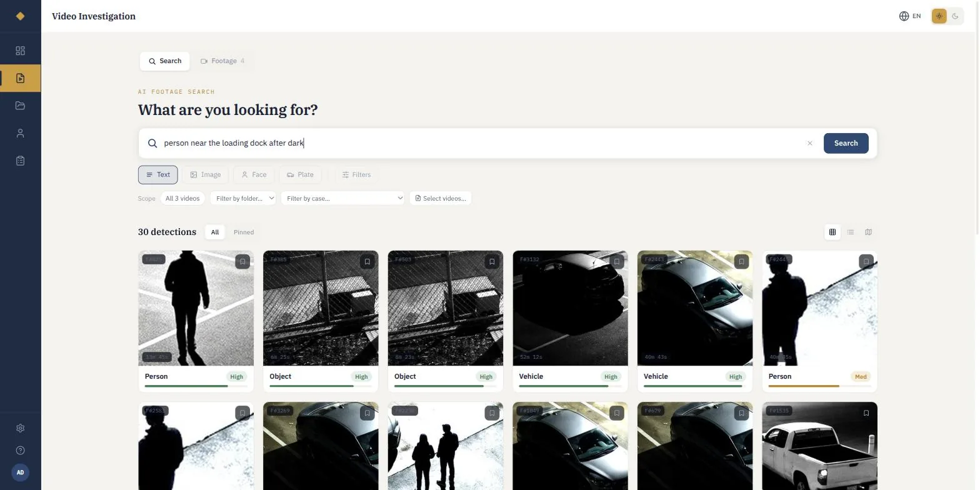Click the Med confidence badge
Viewport: 980px width, 490px height.
tap(861, 377)
